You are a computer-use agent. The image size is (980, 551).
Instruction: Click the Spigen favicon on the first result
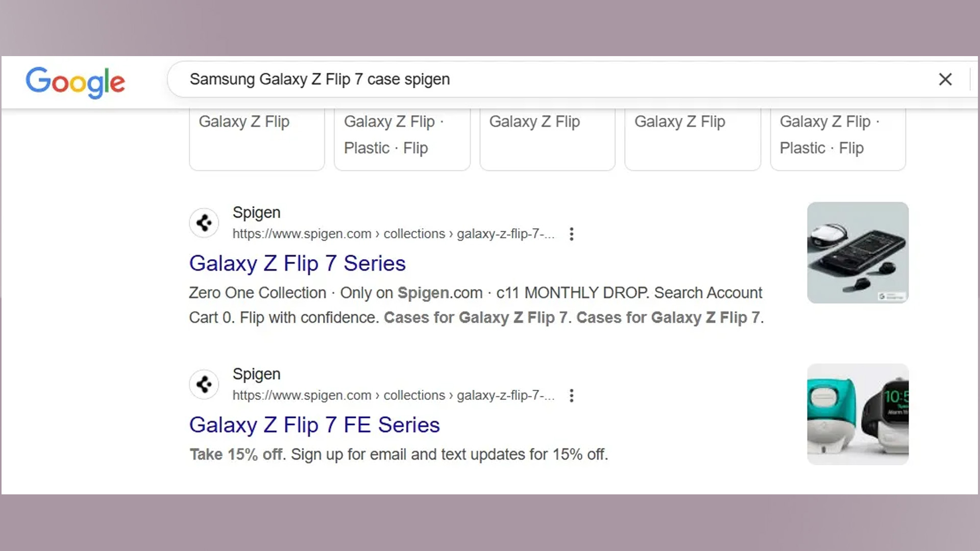[x=204, y=222]
